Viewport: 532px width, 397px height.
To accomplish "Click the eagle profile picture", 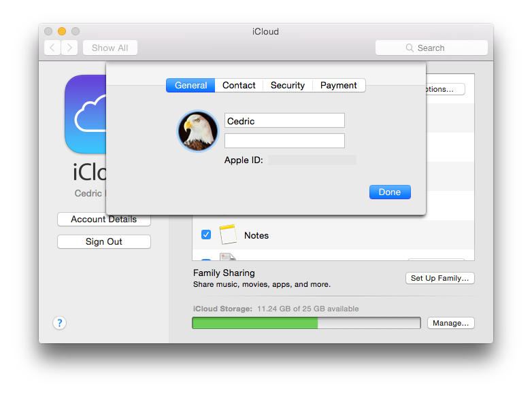I will 198,131.
